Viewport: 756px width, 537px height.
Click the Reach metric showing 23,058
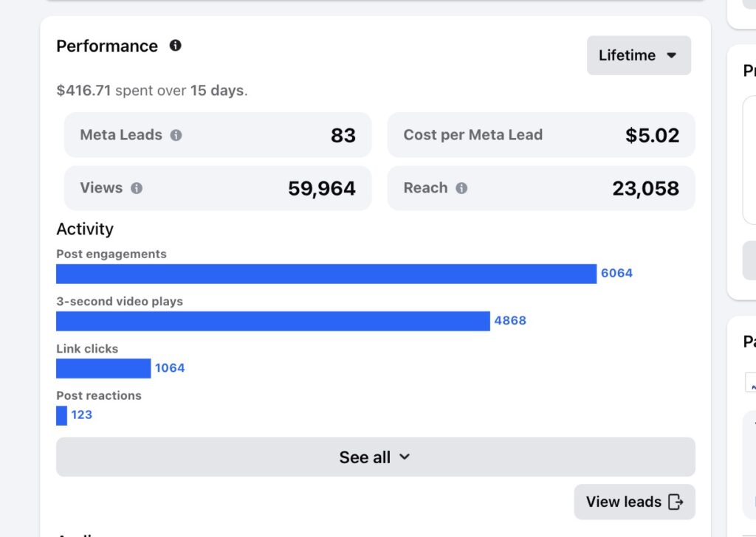tap(541, 187)
